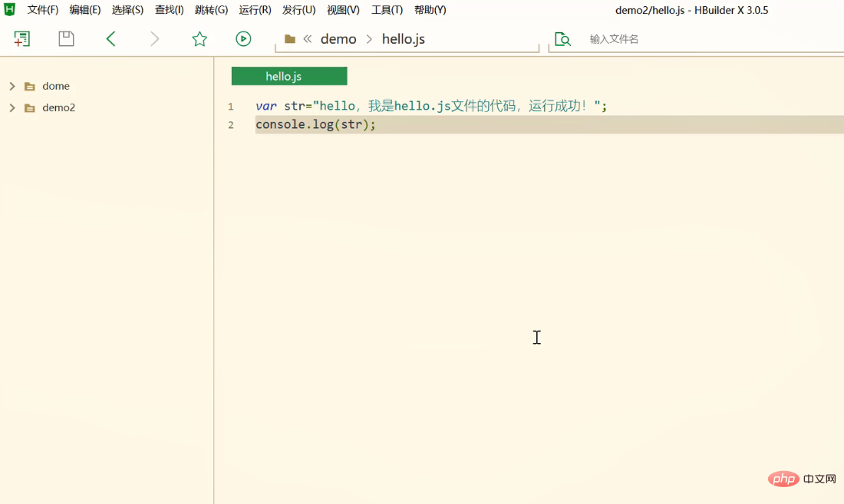
Task: Expand the dome folder tree
Action: click(12, 86)
